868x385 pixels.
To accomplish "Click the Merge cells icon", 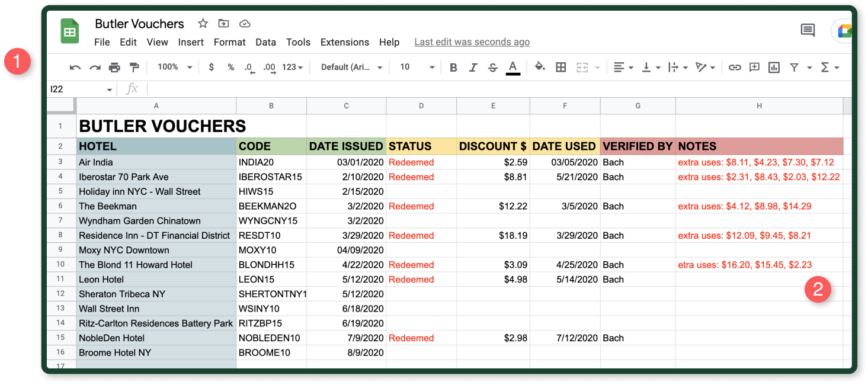I will pyautogui.click(x=582, y=68).
